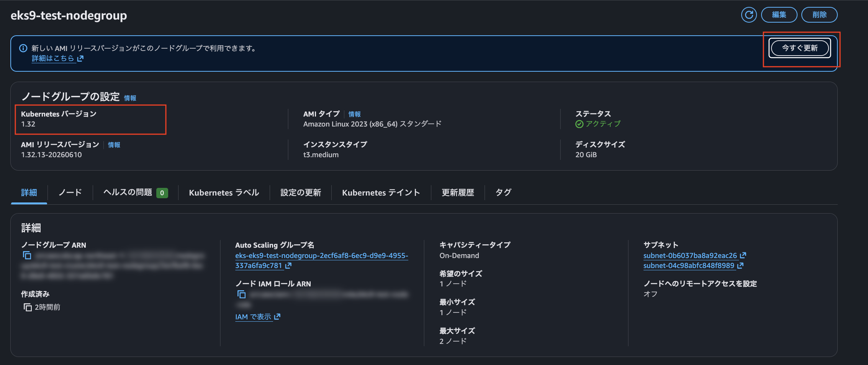The image size is (868, 365).
Task: Click the 2 ノード maximum size value
Action: tap(453, 341)
